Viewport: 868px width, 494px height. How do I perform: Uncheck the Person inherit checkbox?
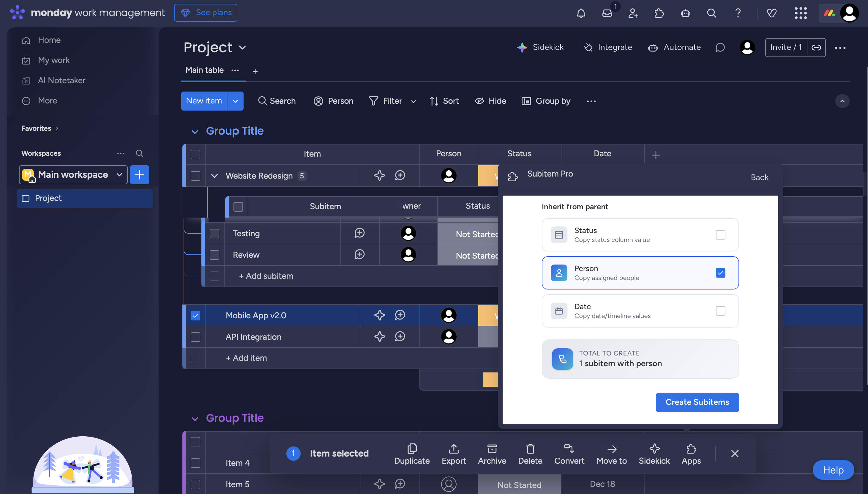click(720, 273)
